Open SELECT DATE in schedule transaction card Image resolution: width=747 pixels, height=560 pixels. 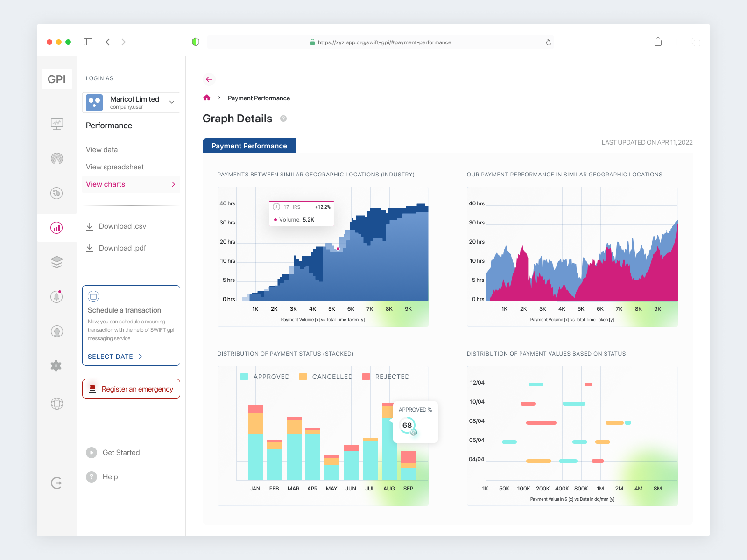111,357
